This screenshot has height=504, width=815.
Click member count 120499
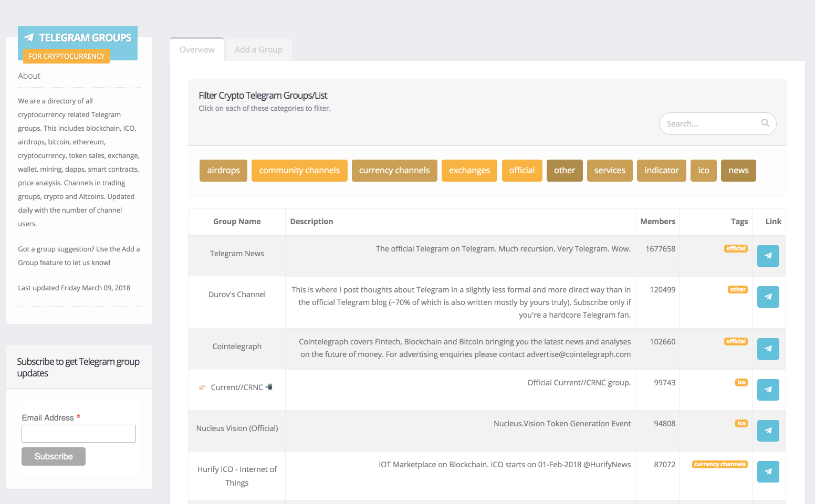[x=662, y=290]
